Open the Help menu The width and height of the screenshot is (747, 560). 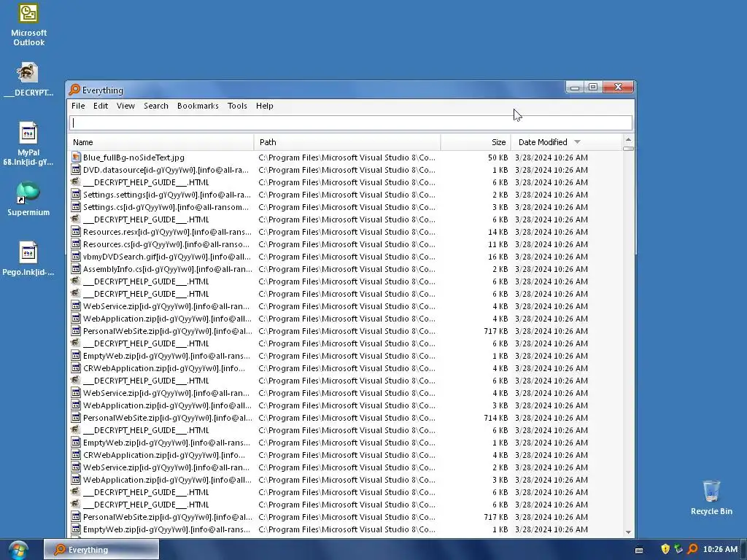264,106
